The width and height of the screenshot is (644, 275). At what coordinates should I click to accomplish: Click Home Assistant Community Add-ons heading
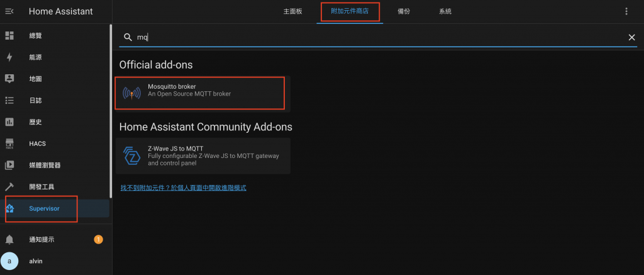click(206, 126)
